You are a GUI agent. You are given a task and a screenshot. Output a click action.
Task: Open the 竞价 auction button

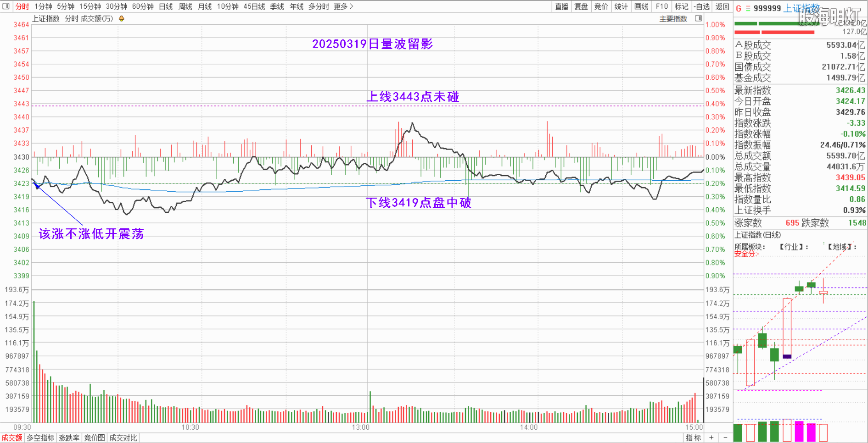[601, 6]
